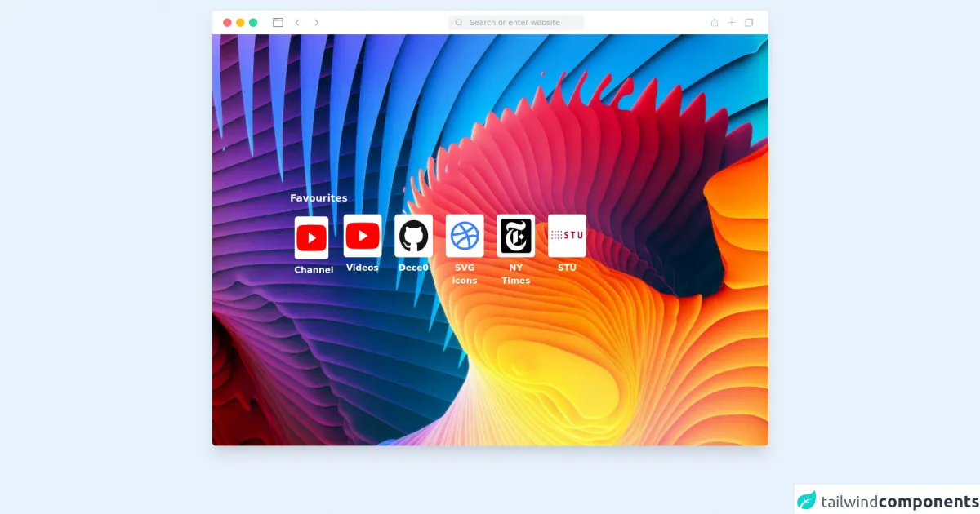Click the STU favourite icon
The image size is (980, 514).
(x=567, y=235)
